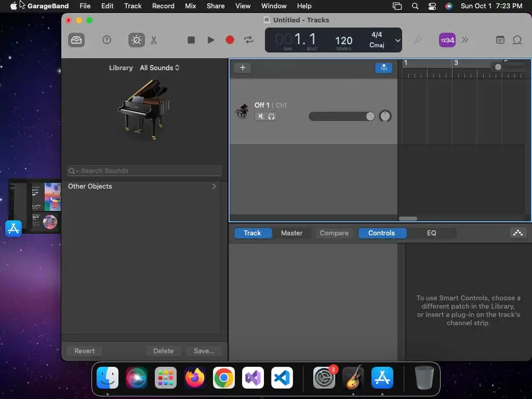Click the horizontal zoom slider knob

(x=498, y=67)
